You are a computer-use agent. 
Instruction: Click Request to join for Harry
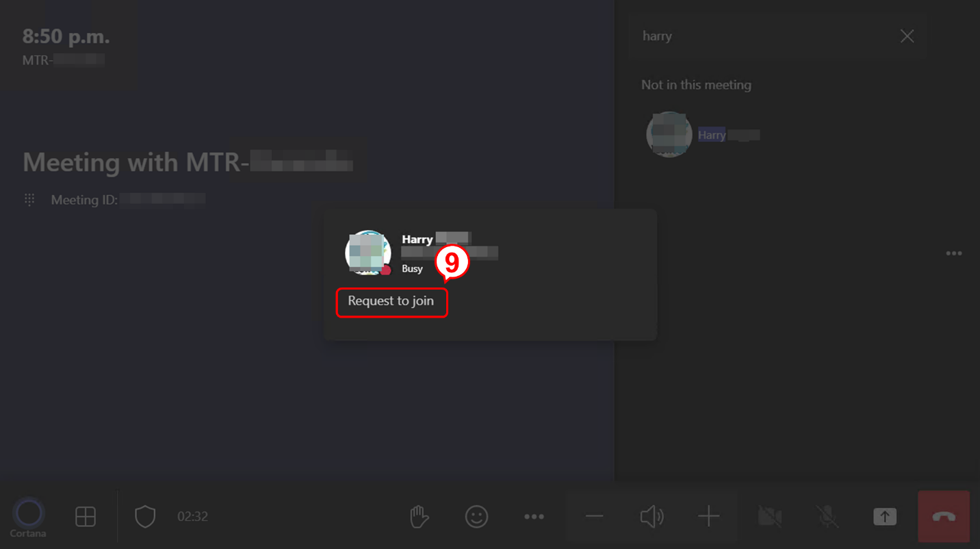coord(391,301)
